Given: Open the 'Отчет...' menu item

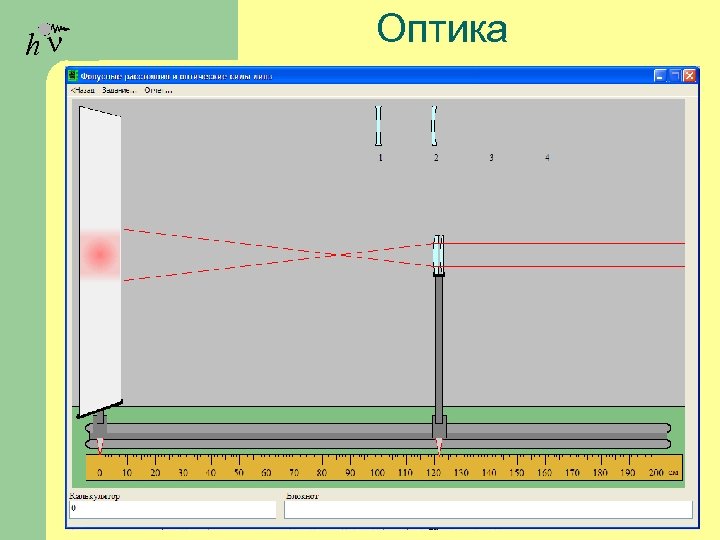Looking at the screenshot, I should tap(158, 90).
